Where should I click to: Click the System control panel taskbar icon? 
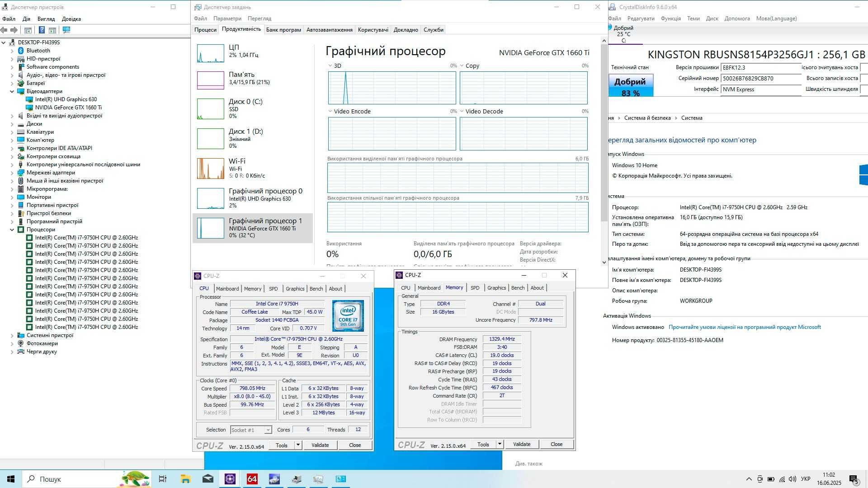[x=340, y=479]
